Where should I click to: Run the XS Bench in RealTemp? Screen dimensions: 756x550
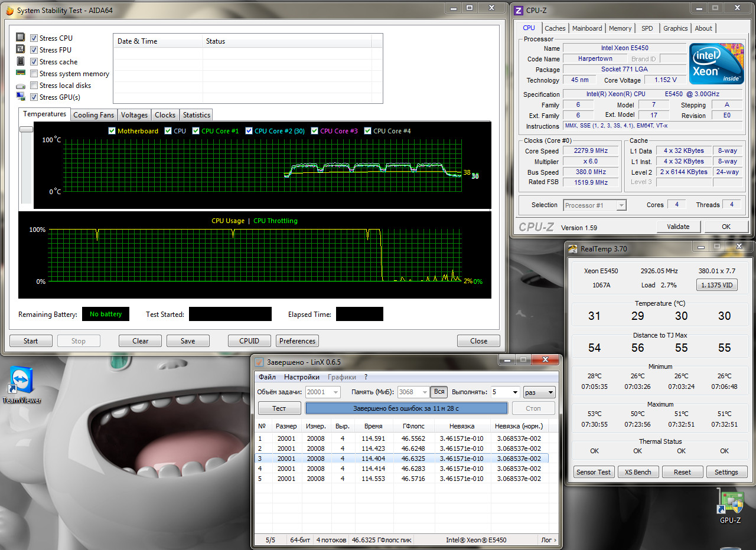click(x=638, y=472)
